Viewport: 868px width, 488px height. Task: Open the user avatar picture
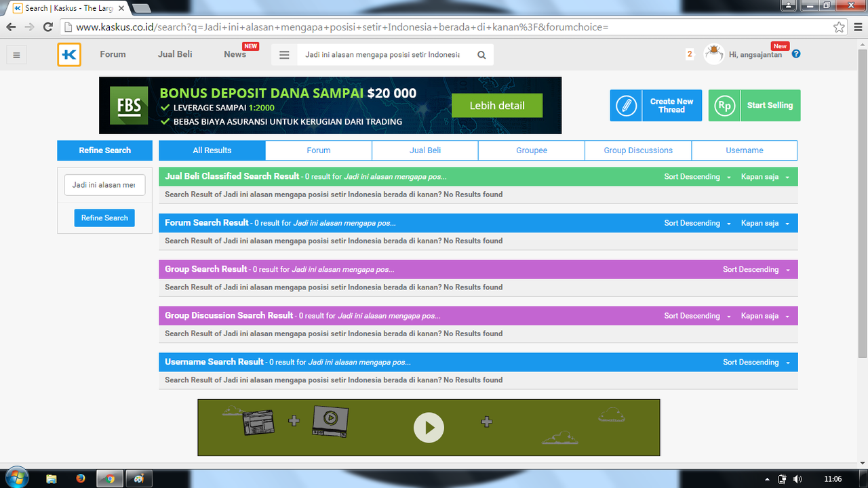click(x=713, y=54)
